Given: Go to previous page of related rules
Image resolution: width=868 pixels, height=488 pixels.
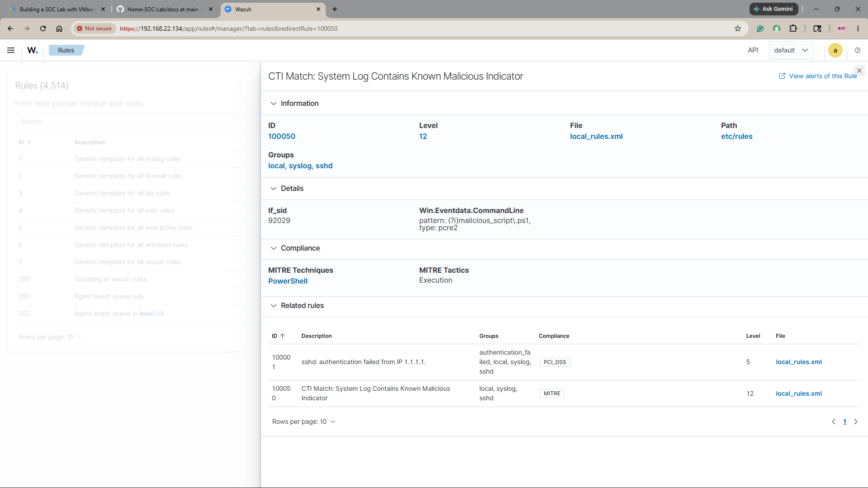Looking at the screenshot, I should (x=834, y=422).
